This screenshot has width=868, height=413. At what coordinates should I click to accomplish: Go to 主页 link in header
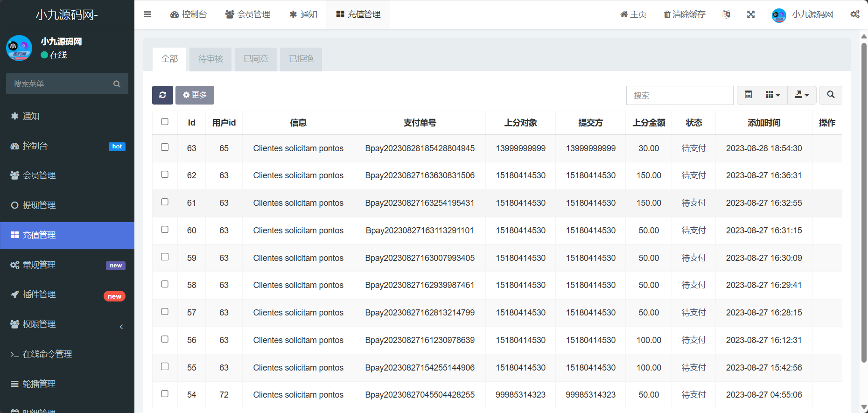click(x=633, y=14)
